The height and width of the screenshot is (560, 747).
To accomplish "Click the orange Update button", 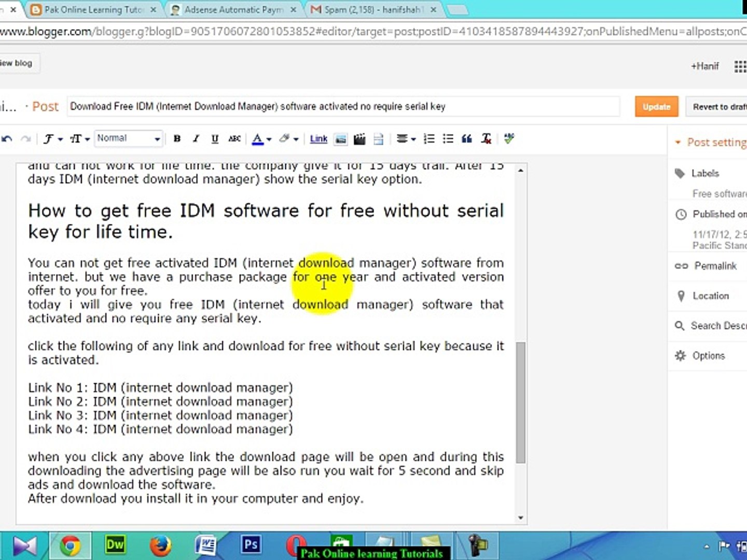I will 656,107.
